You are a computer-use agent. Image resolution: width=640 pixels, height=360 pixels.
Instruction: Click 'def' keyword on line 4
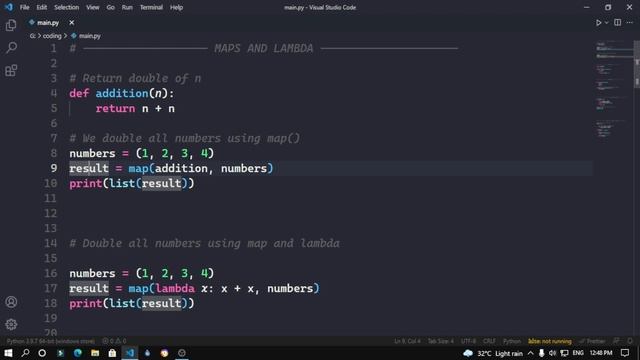79,93
